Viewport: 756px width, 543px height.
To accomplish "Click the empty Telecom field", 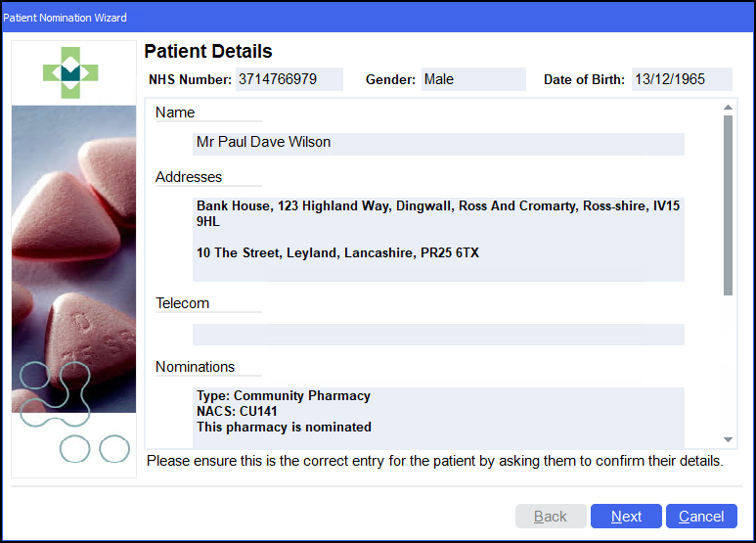I will tap(438, 335).
